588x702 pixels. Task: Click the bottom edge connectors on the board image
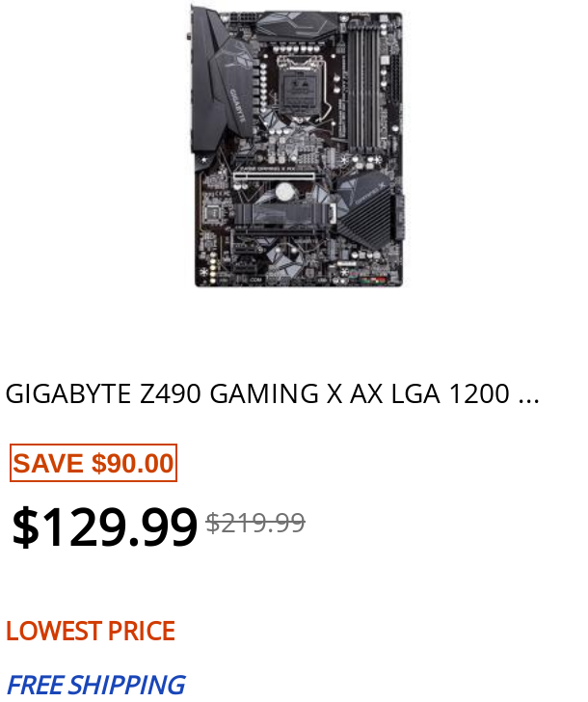click(x=301, y=280)
